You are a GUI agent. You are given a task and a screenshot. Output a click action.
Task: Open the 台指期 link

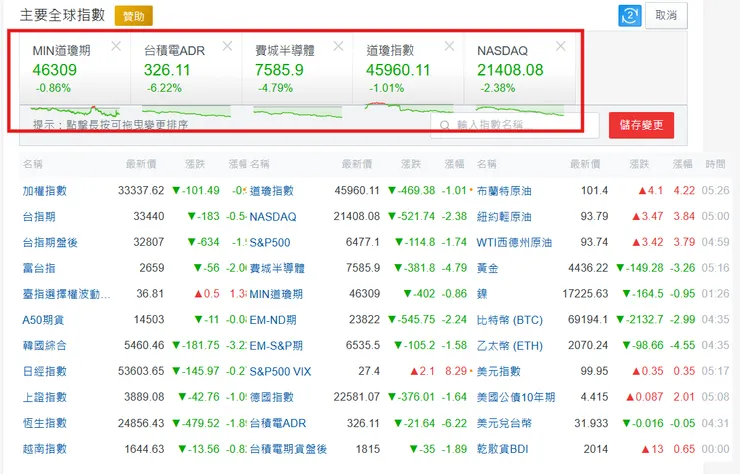[39, 217]
